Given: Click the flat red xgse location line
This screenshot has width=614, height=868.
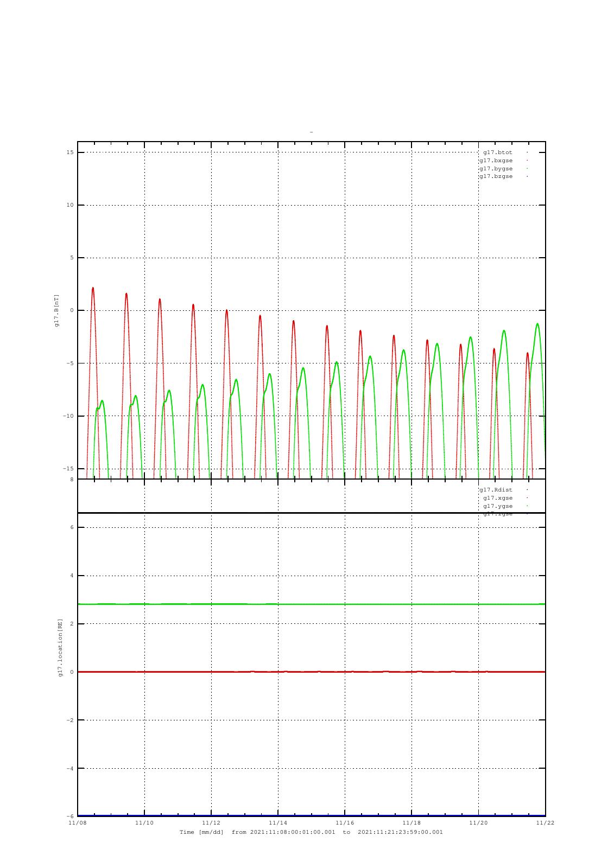Looking at the screenshot, I should [x=312, y=672].
